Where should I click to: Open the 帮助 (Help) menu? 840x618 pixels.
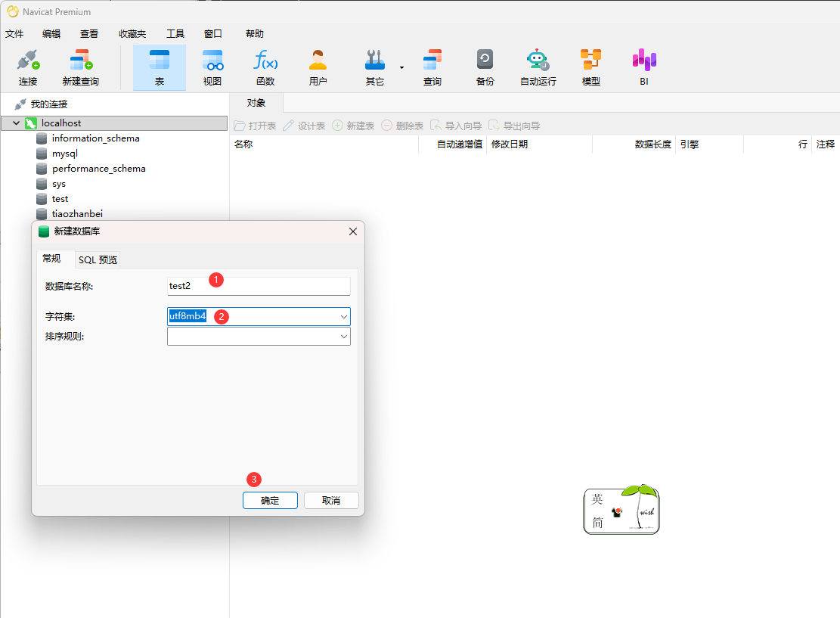(x=255, y=34)
